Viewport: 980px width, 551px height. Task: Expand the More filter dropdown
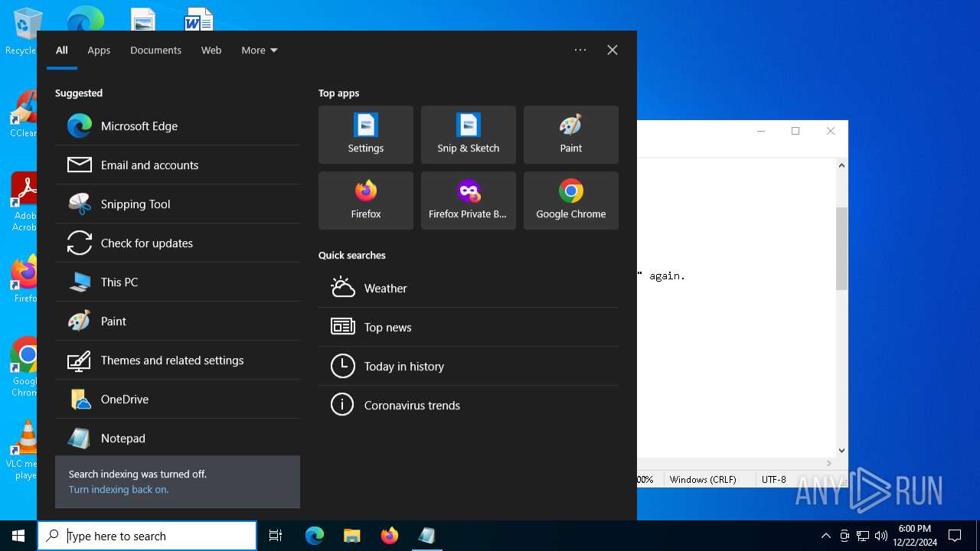click(x=260, y=51)
